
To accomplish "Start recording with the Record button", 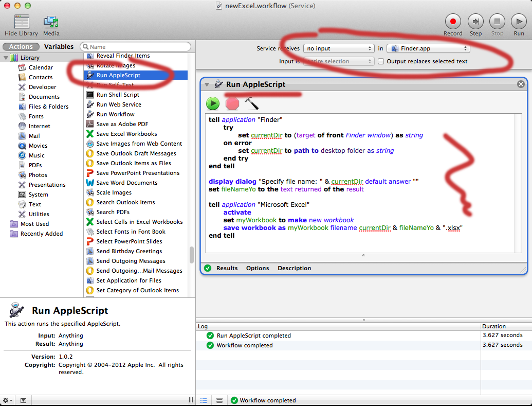I will click(x=453, y=22).
